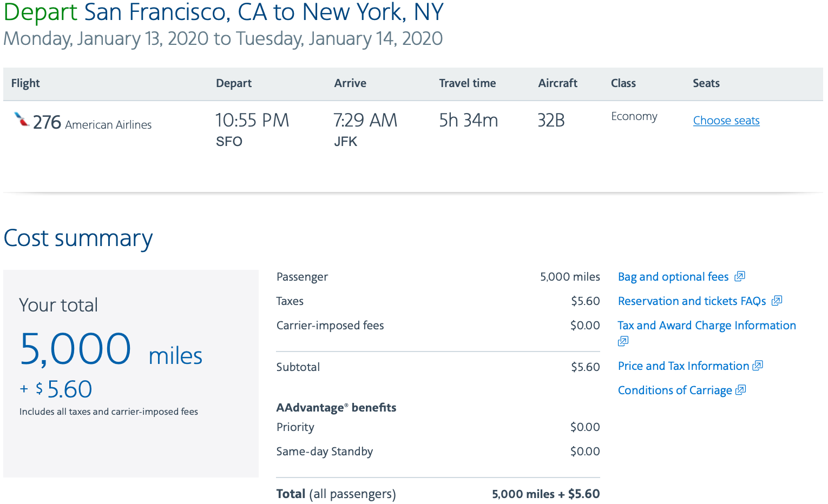Click the 32B aircraft code

(x=551, y=120)
